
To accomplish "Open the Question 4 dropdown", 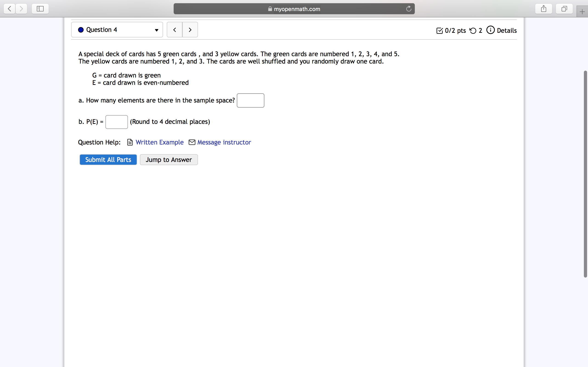I will pos(117,30).
